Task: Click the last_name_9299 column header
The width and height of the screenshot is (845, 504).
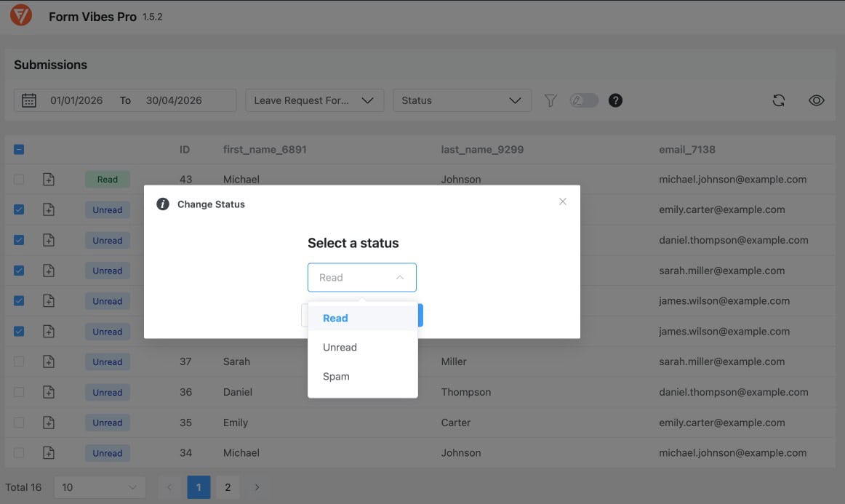Action: [x=482, y=149]
